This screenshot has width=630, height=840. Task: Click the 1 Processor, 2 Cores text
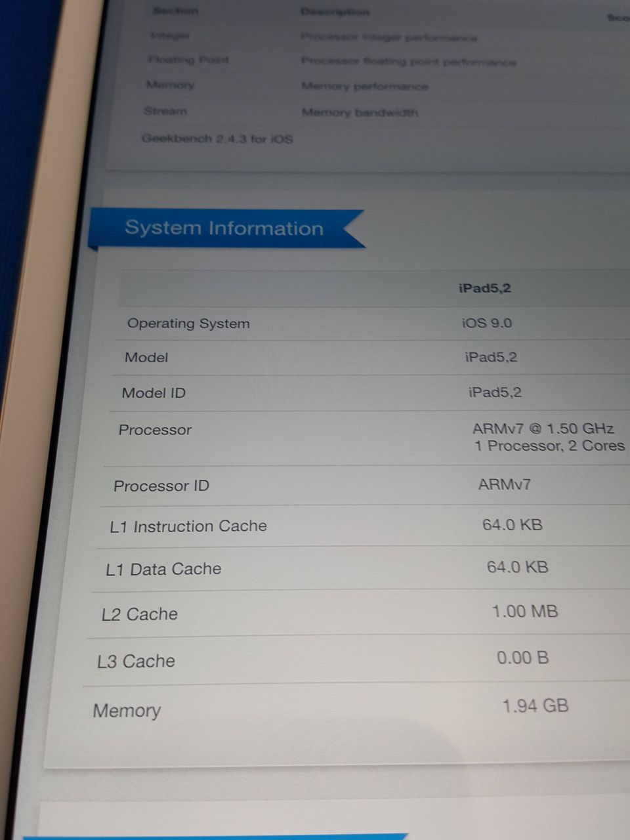click(549, 446)
